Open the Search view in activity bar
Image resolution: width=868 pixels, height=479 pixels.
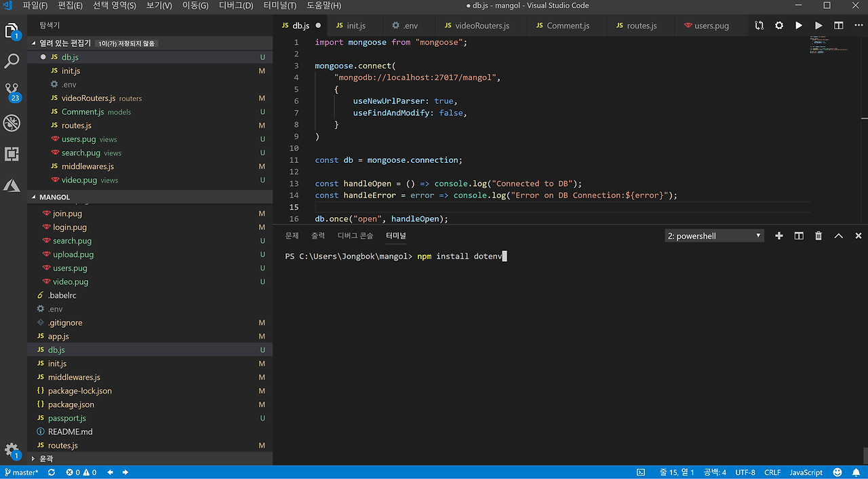point(12,61)
